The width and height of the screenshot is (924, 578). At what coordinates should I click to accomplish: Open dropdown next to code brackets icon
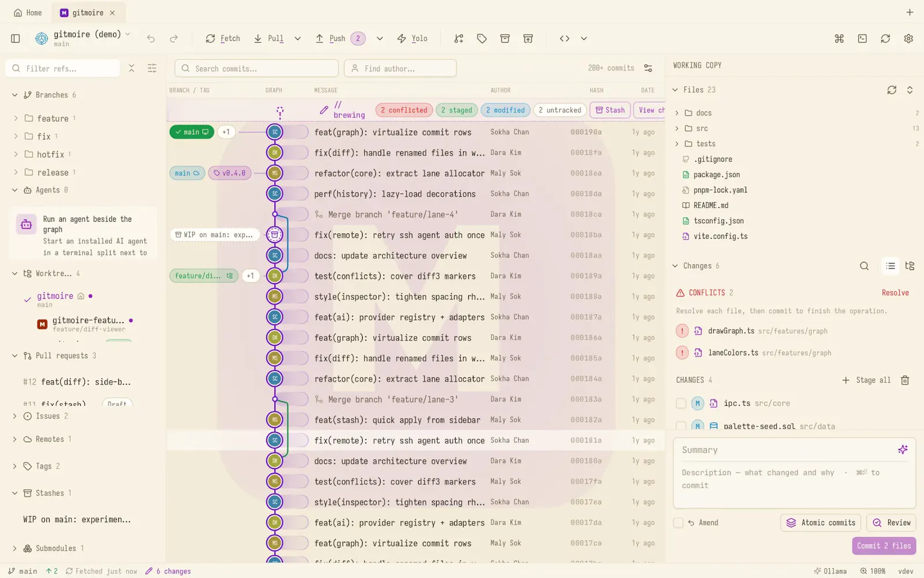pos(584,39)
